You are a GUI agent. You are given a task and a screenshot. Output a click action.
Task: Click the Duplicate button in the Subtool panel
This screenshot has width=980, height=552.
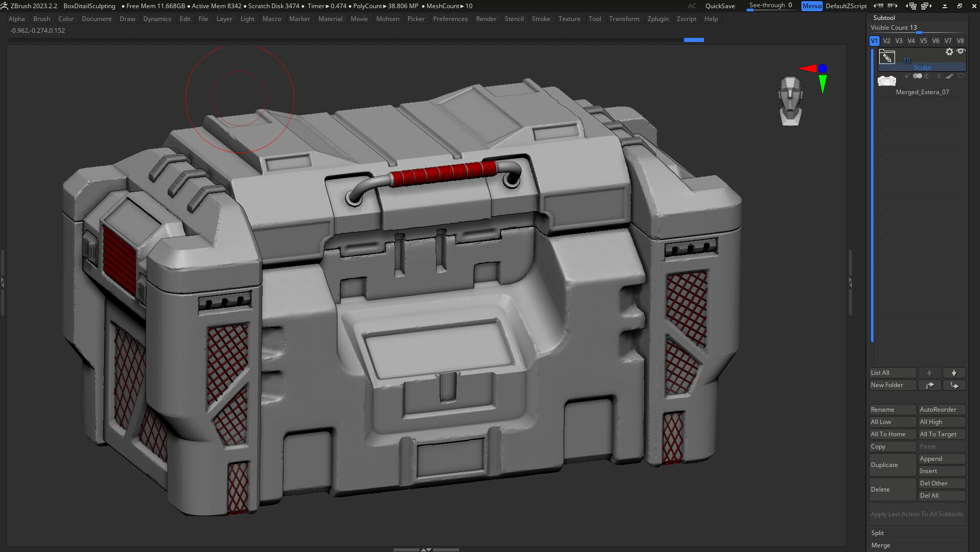coord(892,464)
